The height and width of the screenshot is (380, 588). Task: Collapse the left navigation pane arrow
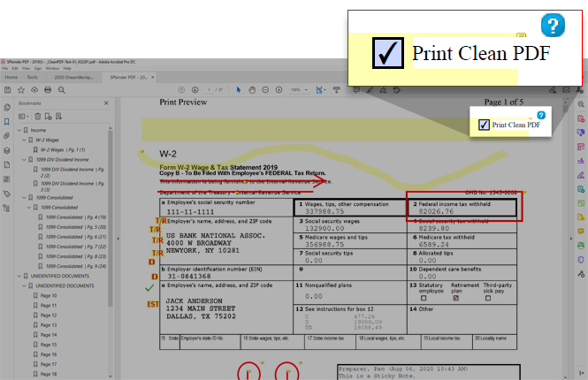pos(118,239)
